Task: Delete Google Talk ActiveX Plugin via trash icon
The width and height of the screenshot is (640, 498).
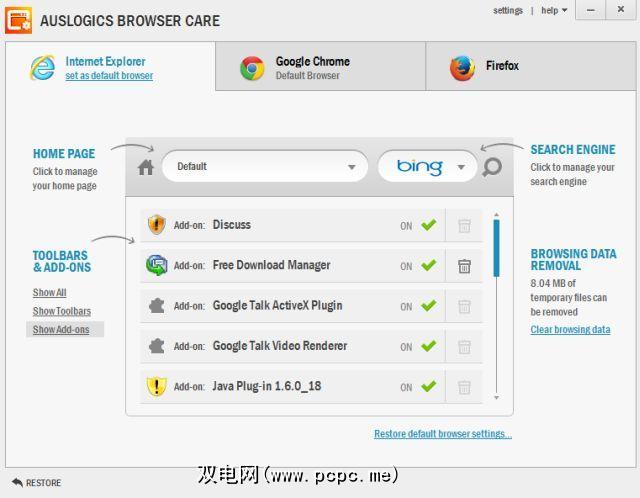Action: (x=464, y=306)
